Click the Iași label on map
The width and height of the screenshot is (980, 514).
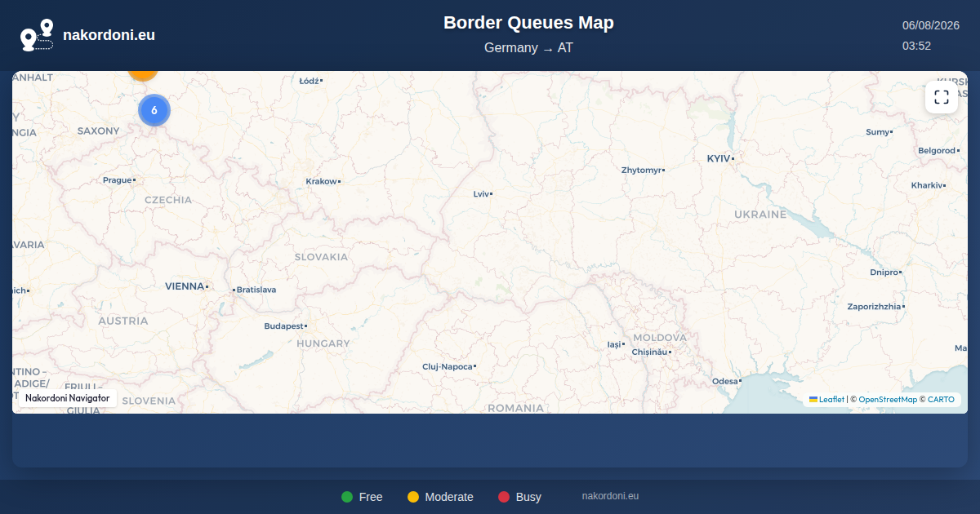coord(614,345)
